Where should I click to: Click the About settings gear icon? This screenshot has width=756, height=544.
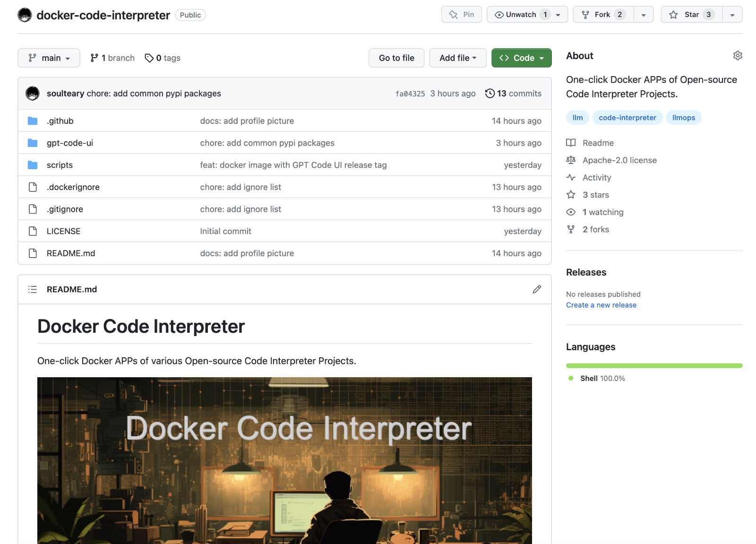click(738, 56)
